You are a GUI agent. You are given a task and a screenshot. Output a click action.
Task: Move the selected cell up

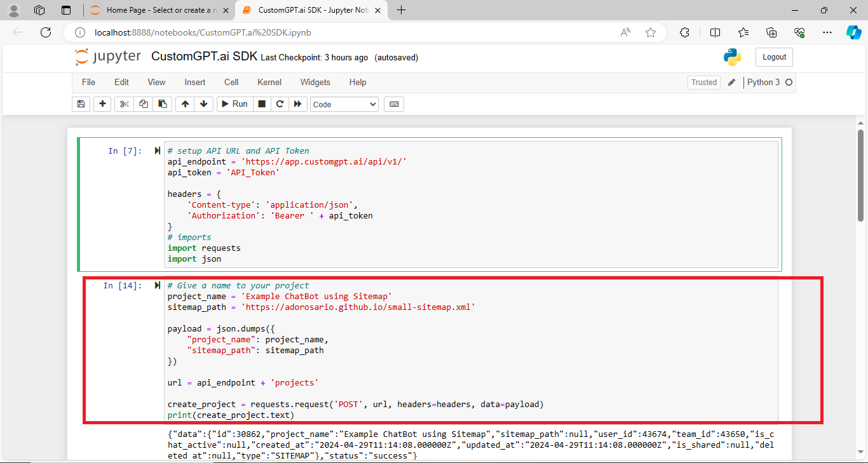(x=184, y=104)
